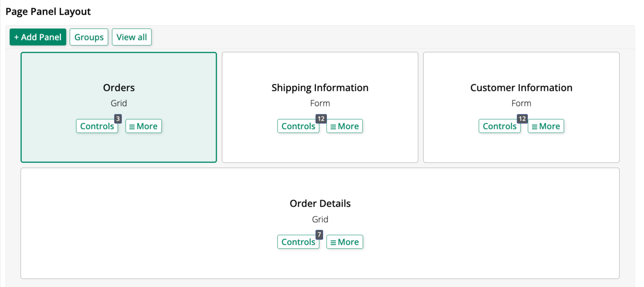Click Customer Information controls count badge 12
Screen dimensions: 644x287
(522, 119)
